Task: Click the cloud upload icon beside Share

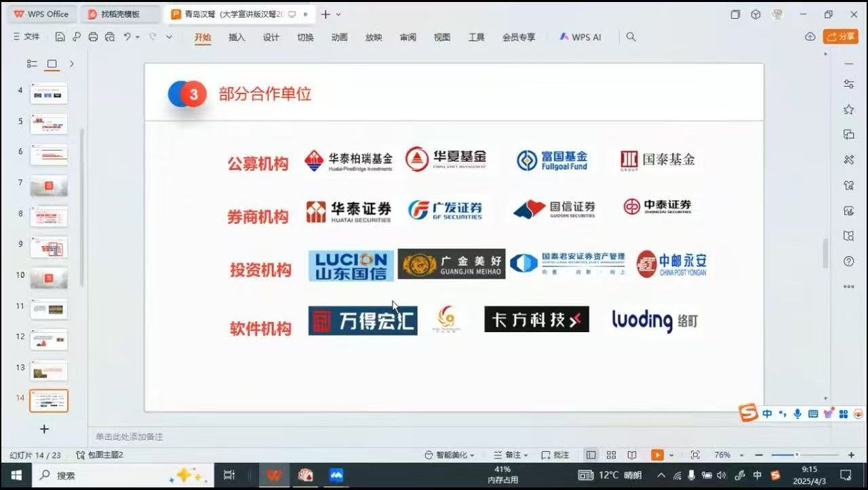Action: point(810,37)
